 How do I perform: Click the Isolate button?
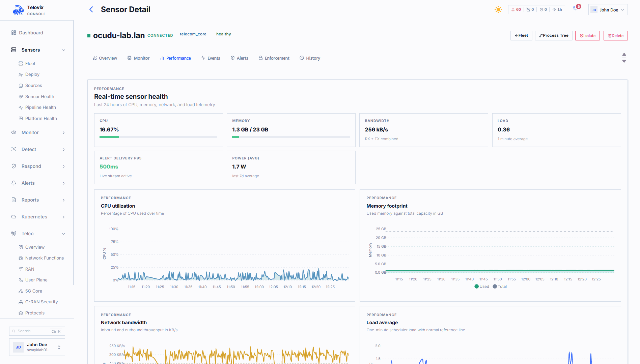coord(587,35)
